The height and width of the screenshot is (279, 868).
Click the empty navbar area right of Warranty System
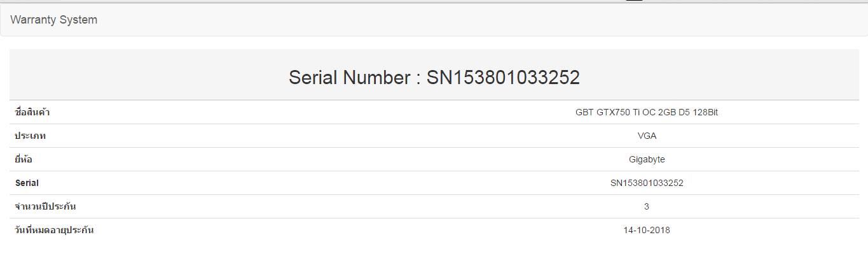click(445, 20)
